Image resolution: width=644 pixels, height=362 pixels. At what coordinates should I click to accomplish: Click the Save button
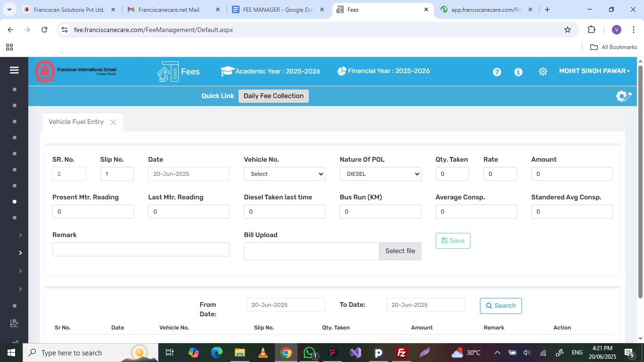[x=453, y=241]
